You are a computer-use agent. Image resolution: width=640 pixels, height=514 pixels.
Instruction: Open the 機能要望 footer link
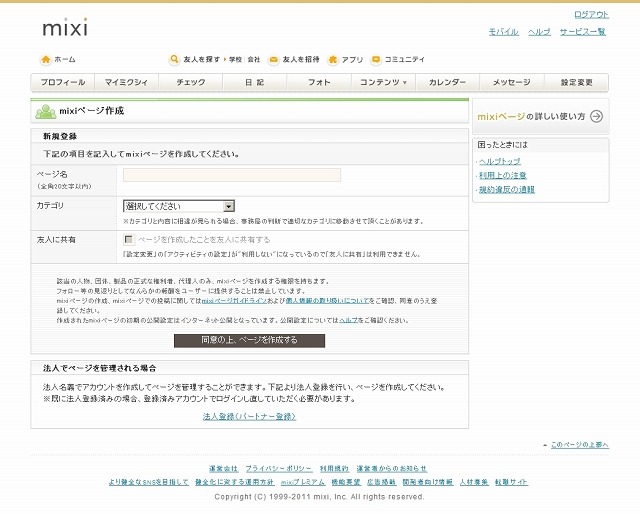coord(346,482)
